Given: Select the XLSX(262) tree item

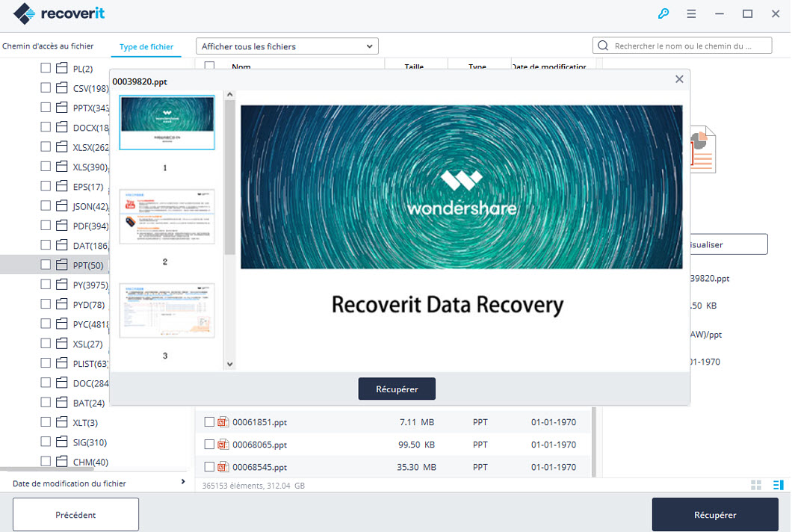Looking at the screenshot, I should (91, 147).
